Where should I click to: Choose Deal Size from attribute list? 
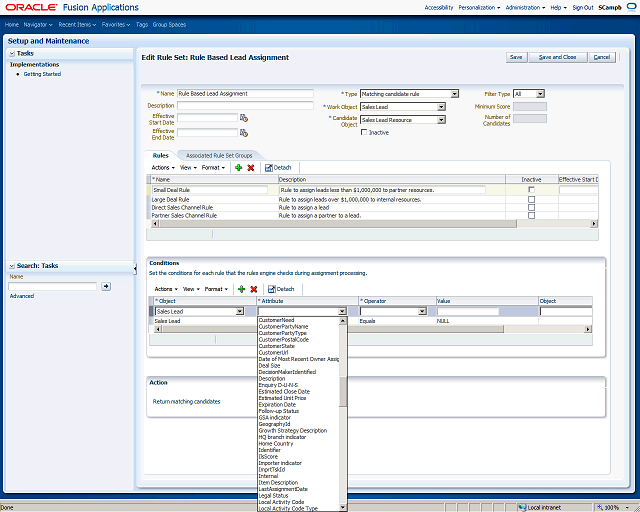269,365
